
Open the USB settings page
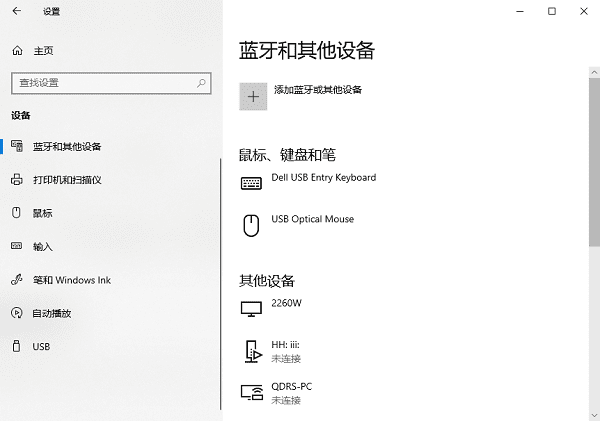click(41, 347)
